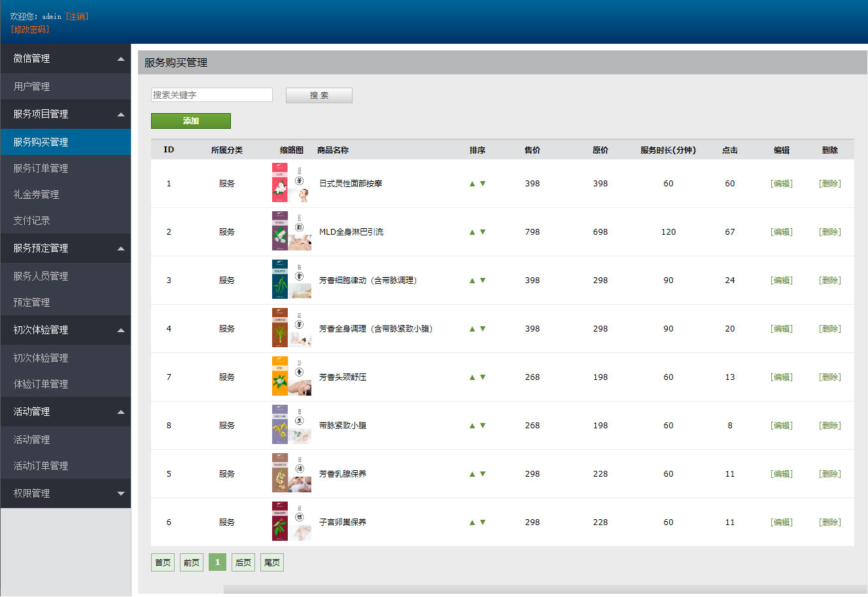This screenshot has width=868, height=597.
Task: Click 编辑 link for item ID 1
Action: tap(781, 184)
